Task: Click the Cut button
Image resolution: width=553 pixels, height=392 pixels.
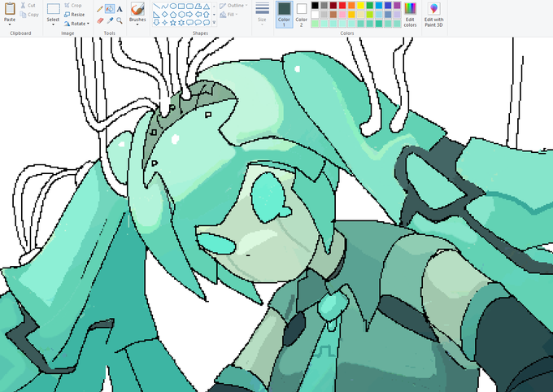Action: click(x=28, y=6)
